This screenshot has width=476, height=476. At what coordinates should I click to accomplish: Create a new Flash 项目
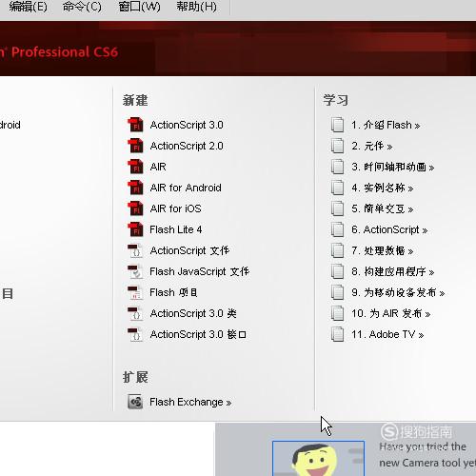173,292
